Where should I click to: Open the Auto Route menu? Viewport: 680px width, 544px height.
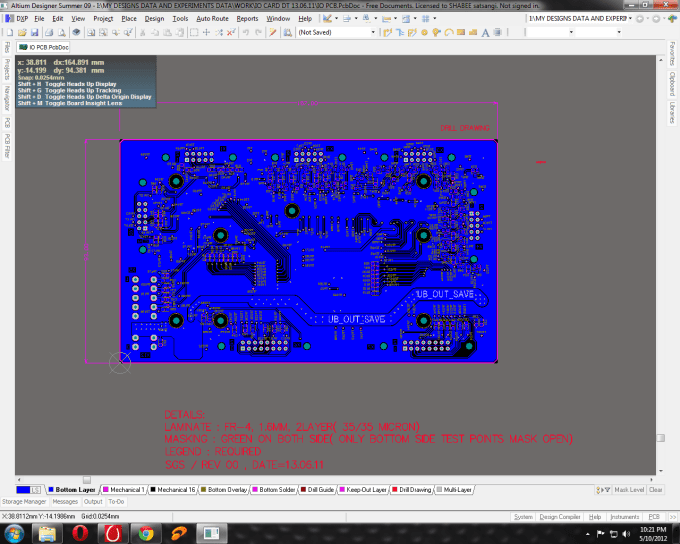click(x=212, y=19)
